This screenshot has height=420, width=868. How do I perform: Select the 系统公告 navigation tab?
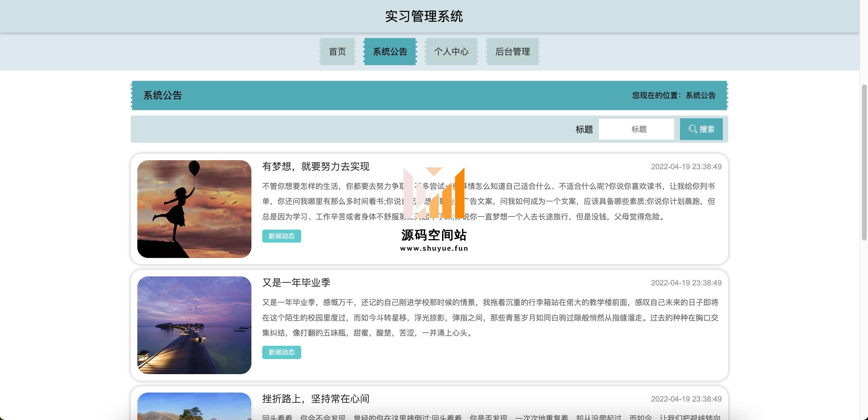[x=390, y=52]
